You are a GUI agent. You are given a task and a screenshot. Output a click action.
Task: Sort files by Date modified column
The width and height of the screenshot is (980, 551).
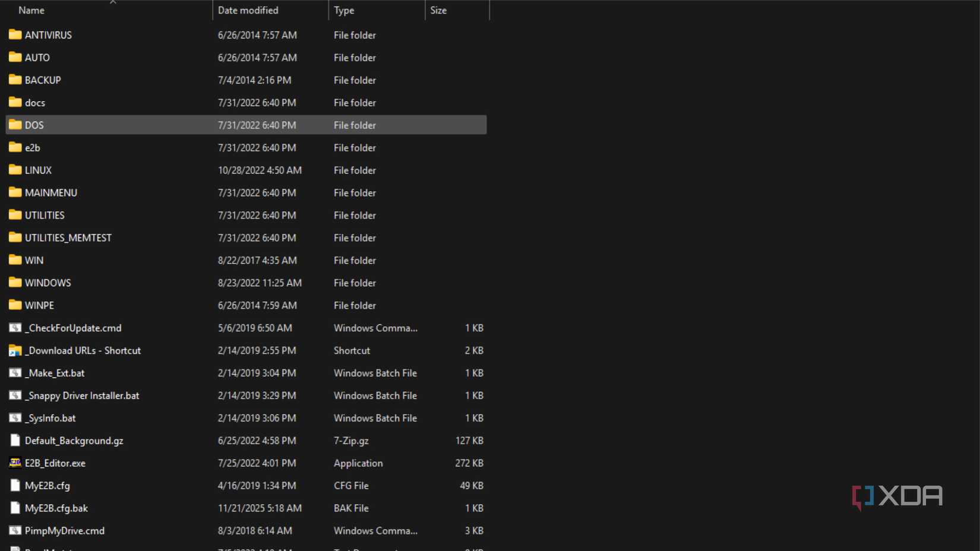click(x=248, y=10)
